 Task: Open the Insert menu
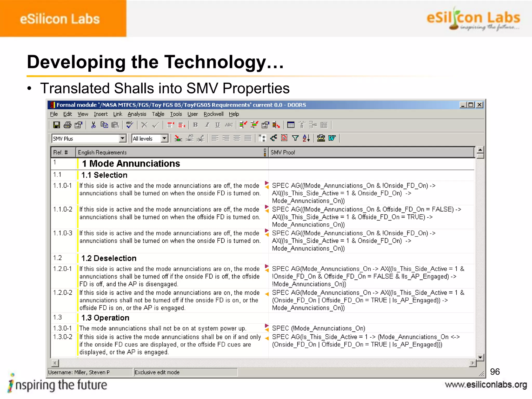(101, 114)
